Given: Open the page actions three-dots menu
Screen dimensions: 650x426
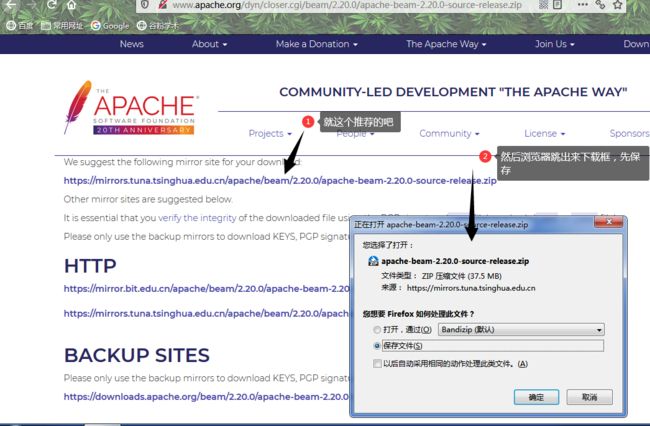Looking at the screenshot, I should (x=583, y=5).
